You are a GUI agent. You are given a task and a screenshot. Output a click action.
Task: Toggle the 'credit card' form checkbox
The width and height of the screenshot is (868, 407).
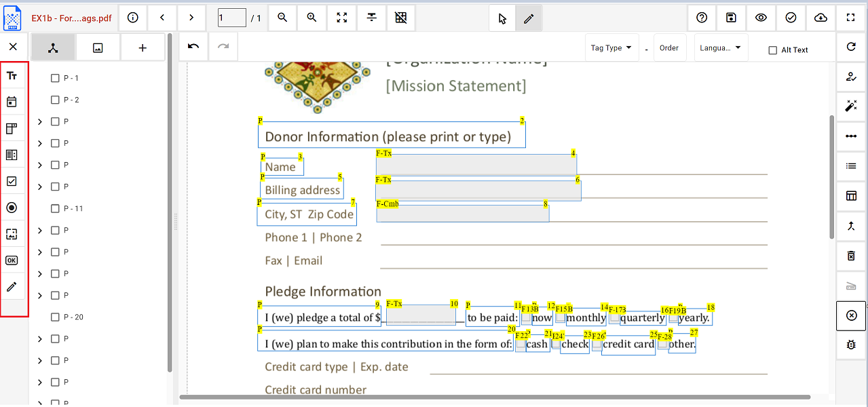coord(597,345)
